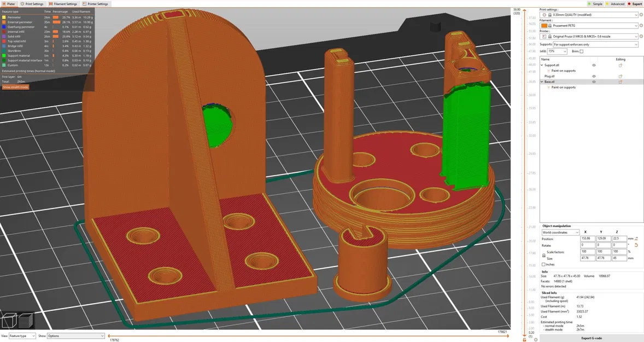Toggle visibility of Plug.stl
Image resolution: width=644 pixels, height=342 pixels.
click(x=594, y=77)
